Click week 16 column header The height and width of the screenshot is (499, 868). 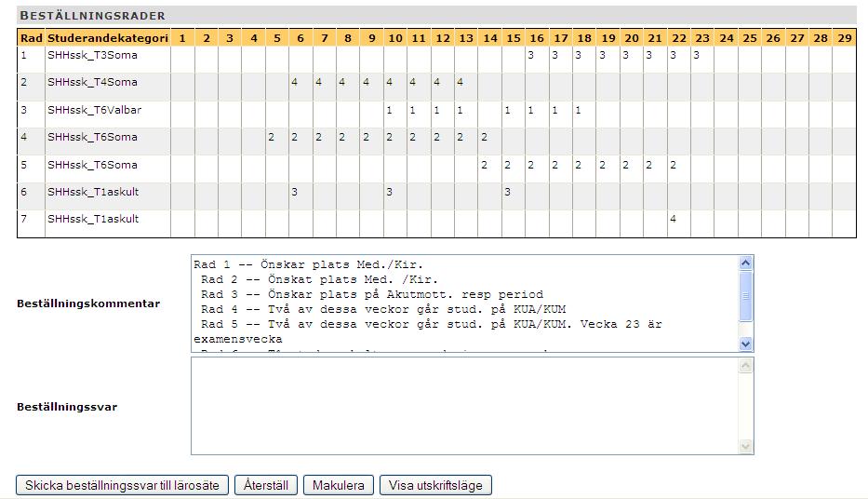[x=537, y=37]
